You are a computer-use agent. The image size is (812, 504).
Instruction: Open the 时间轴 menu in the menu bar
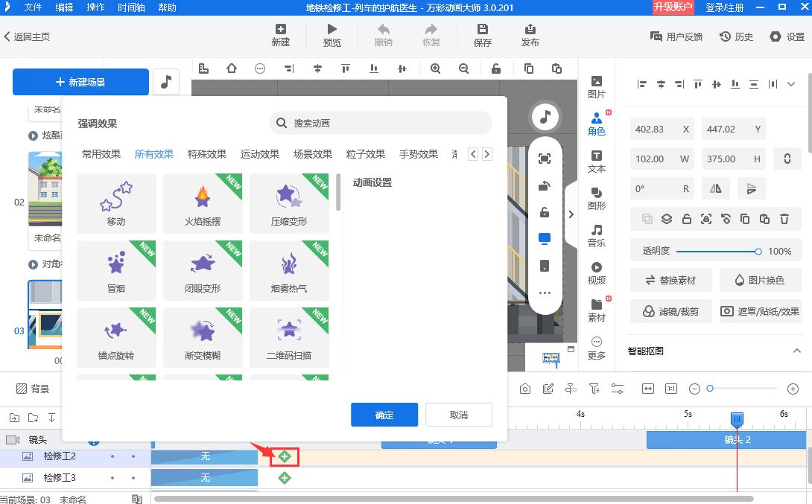pyautogui.click(x=130, y=8)
